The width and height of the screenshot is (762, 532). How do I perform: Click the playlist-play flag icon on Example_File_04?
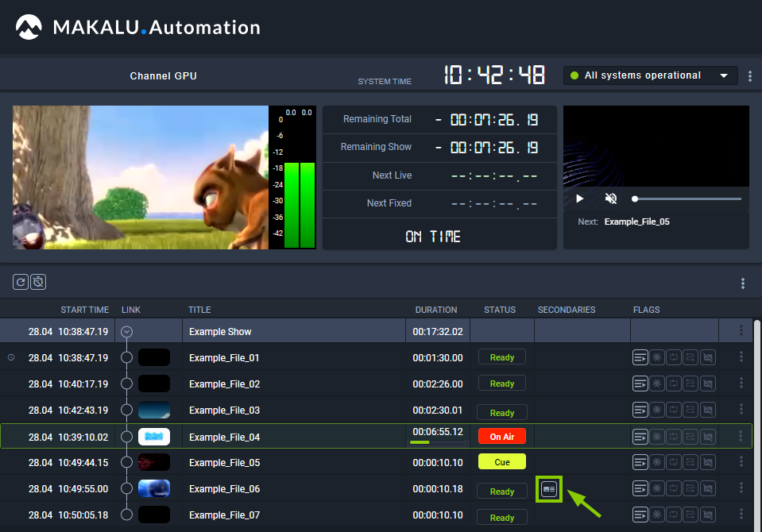(x=640, y=437)
